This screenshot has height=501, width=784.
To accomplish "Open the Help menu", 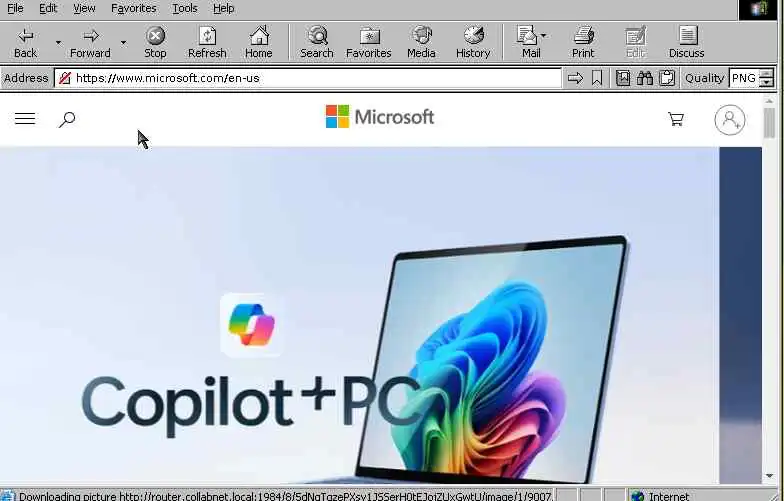I will coord(224,8).
